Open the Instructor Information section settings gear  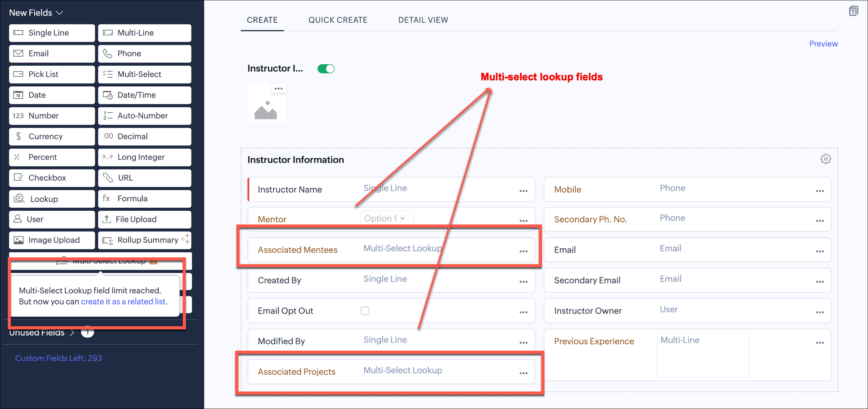(825, 159)
